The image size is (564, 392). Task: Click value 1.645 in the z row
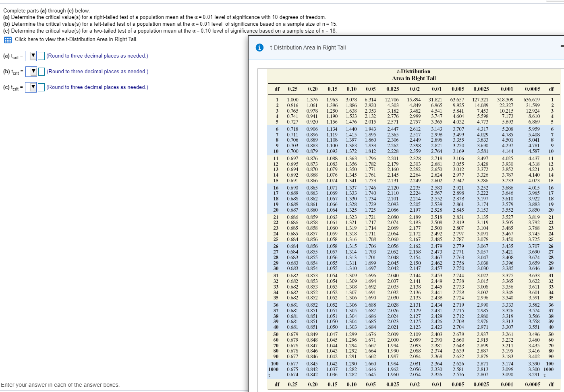click(370, 375)
